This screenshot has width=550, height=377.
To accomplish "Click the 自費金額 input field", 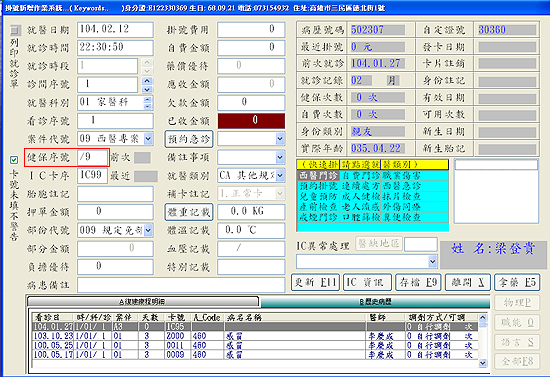I will 251,48.
